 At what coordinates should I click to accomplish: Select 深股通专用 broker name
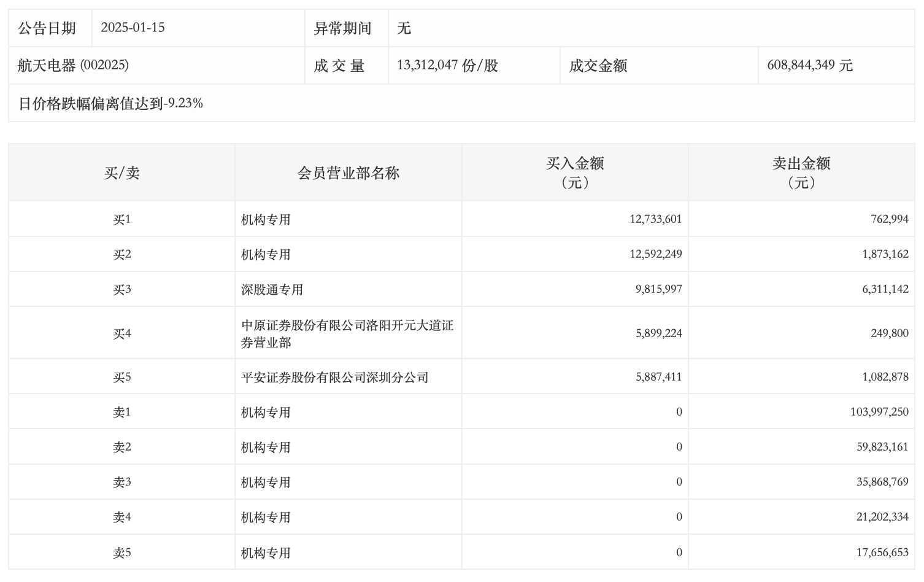(272, 290)
